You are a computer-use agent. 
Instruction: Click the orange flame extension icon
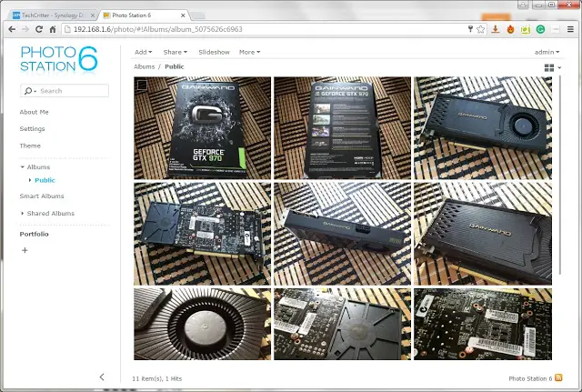[x=510, y=29]
